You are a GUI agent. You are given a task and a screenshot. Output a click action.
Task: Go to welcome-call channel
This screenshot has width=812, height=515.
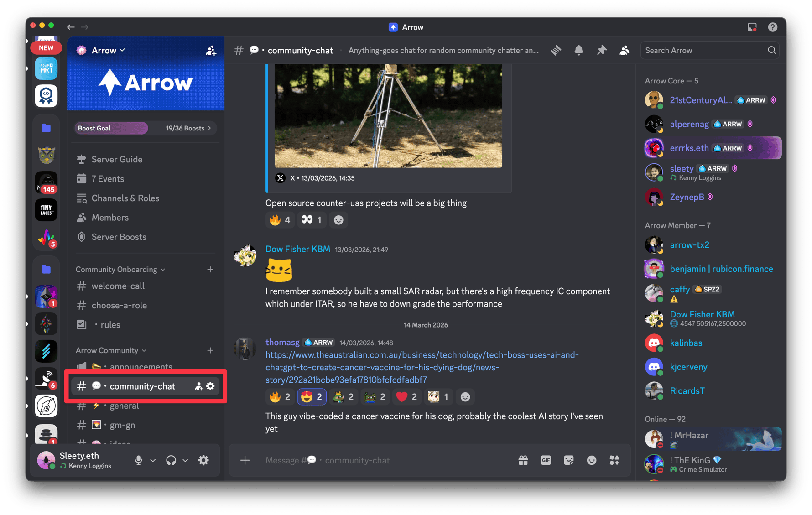(x=145, y=286)
